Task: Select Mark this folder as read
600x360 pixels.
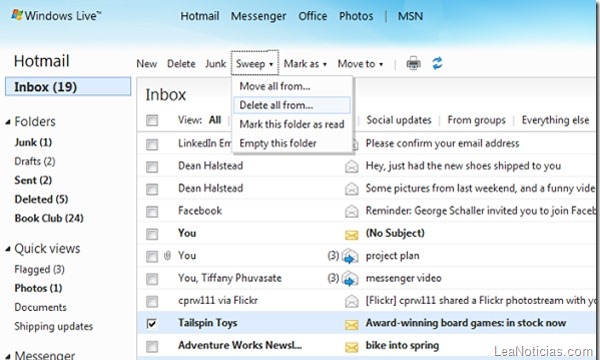Action: point(292,124)
